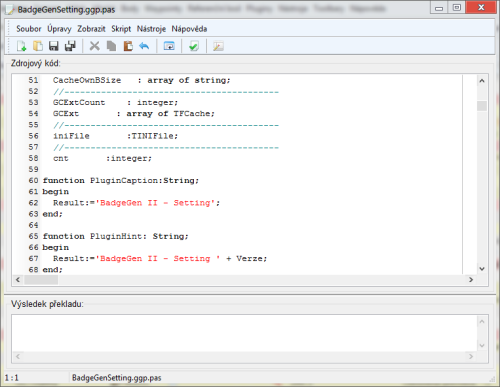
Task: Undo last edit with blue arrow
Action: [144, 46]
